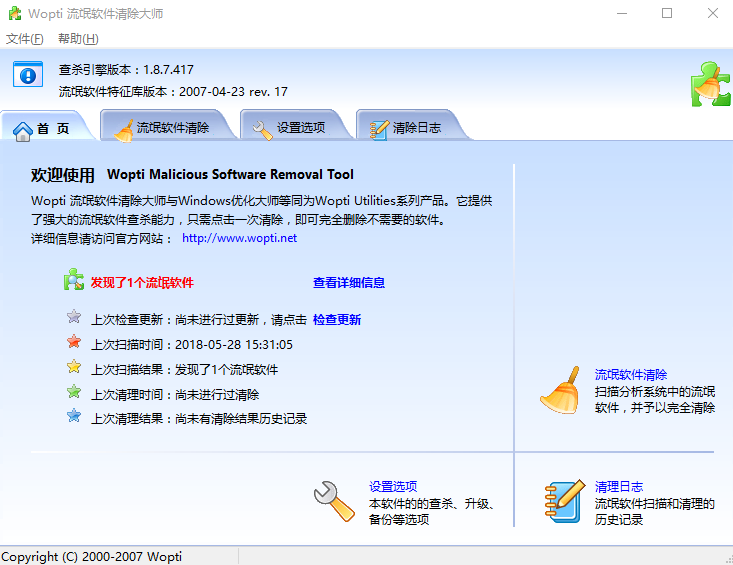Viewport: 733px width, 565px height.
Task: Click the wrench settings options icon
Action: click(x=334, y=502)
